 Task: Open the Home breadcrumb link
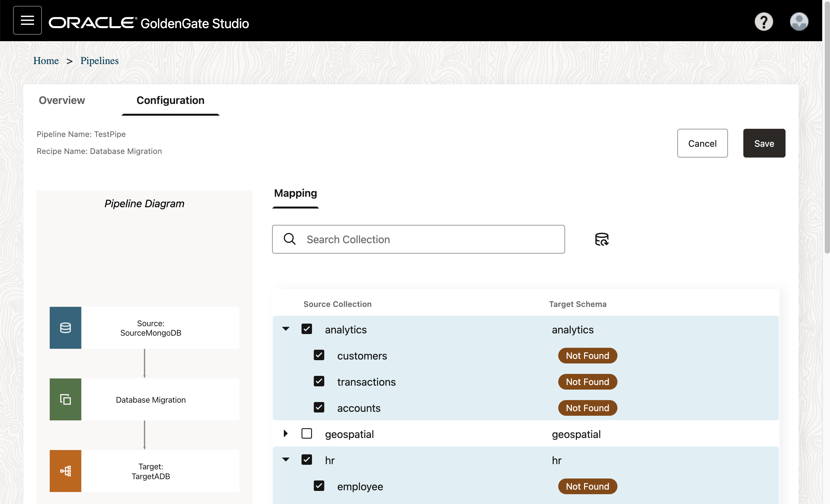click(46, 60)
